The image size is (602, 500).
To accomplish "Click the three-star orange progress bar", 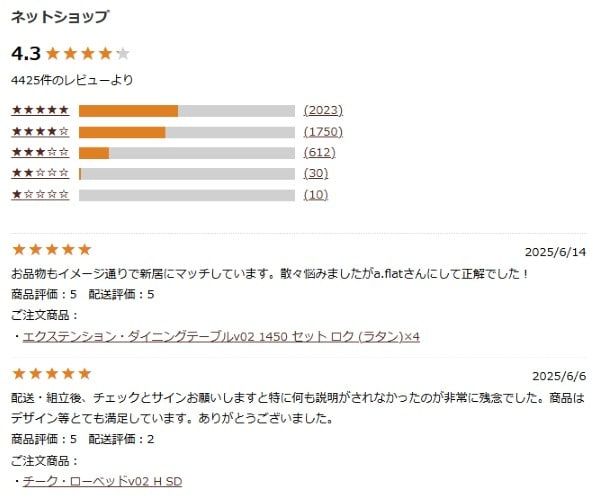I will coord(94,153).
